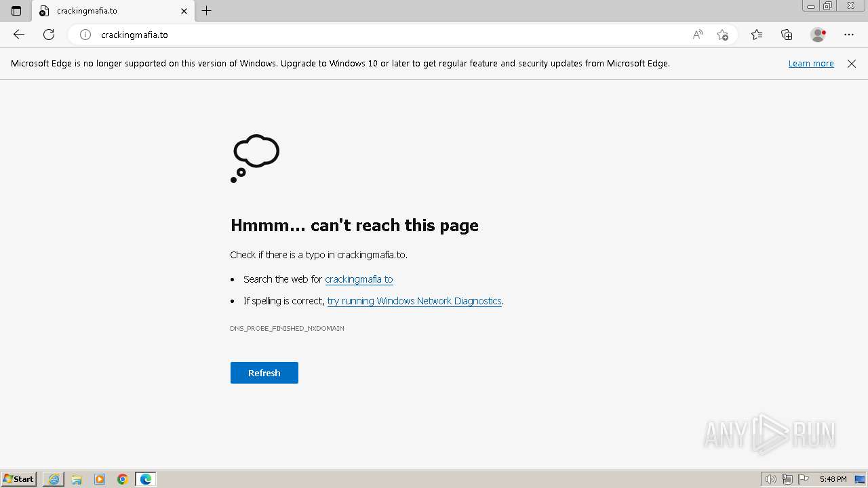868x488 pixels.
Task: Open Settings and more ellipsis menu
Action: tap(849, 35)
